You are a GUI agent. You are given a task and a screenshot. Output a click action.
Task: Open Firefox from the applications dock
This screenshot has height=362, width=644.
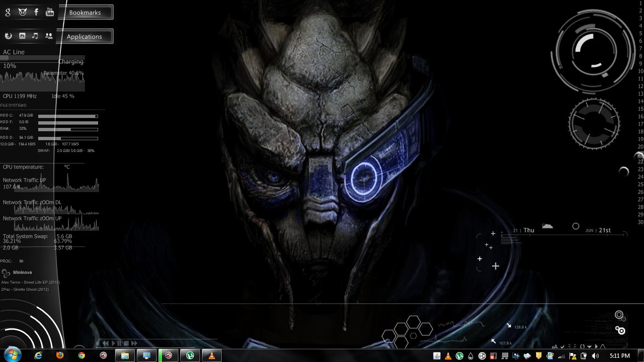8,36
